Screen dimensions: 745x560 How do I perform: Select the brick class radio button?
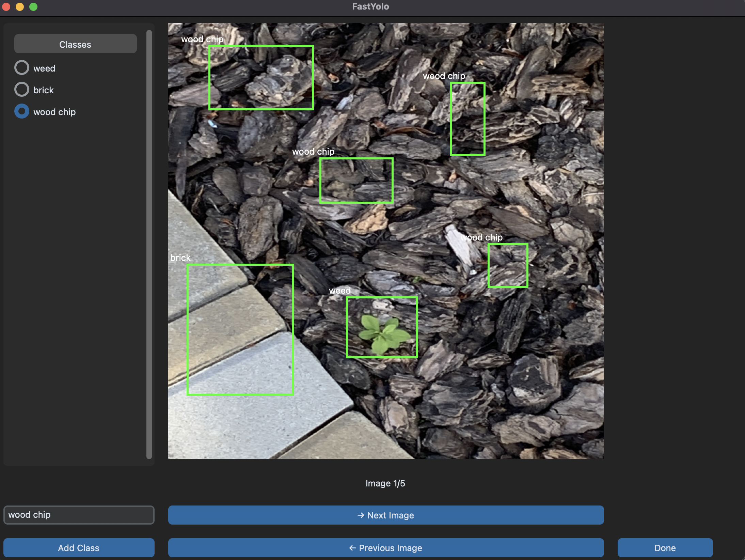(22, 90)
